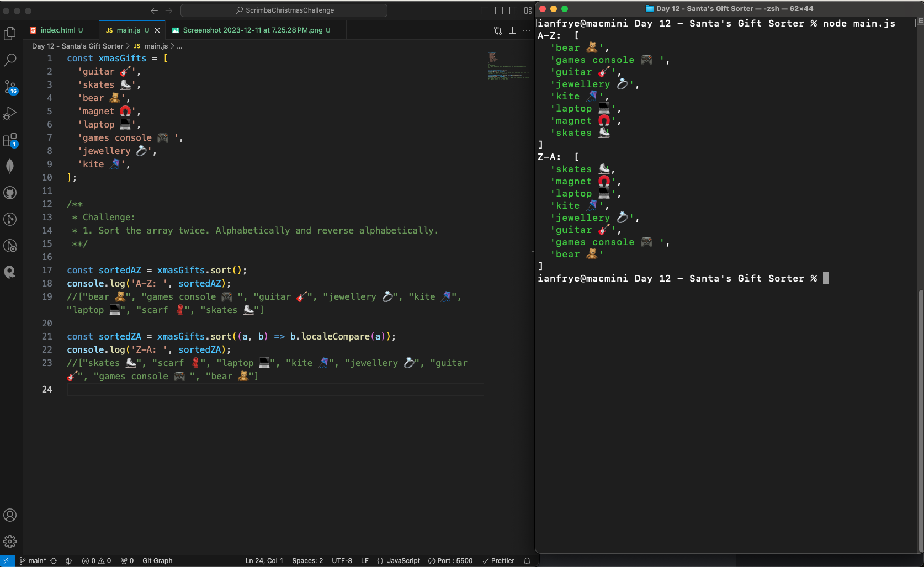The height and width of the screenshot is (567, 924).
Task: Click the Prettier status bar indicator
Action: click(498, 560)
